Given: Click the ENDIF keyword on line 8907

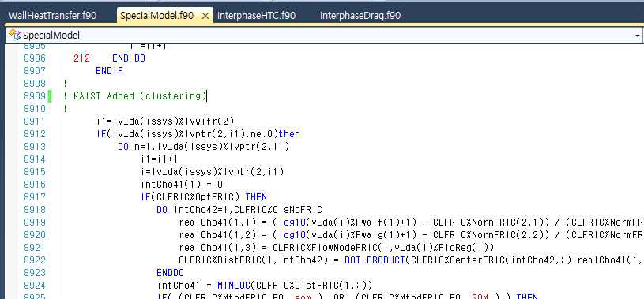Looking at the screenshot, I should pyautogui.click(x=109, y=71).
